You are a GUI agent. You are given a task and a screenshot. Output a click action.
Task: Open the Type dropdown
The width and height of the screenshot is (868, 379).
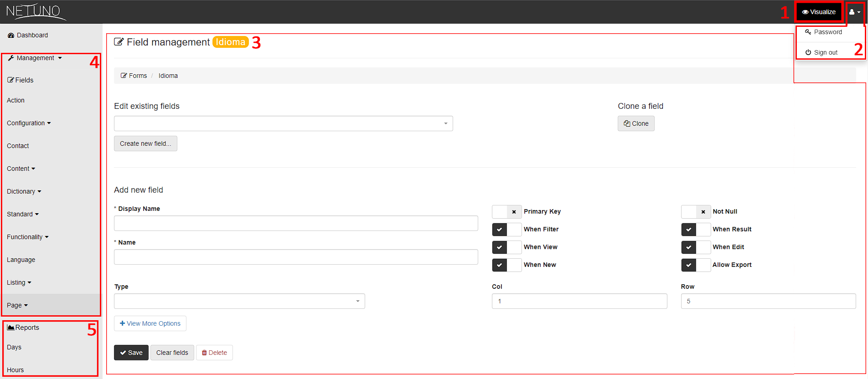pos(239,301)
